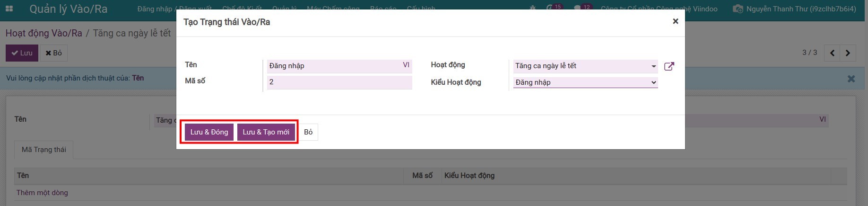This screenshot has height=206, width=868.
Task: Click the Lưu & Đóng button
Action: point(209,132)
